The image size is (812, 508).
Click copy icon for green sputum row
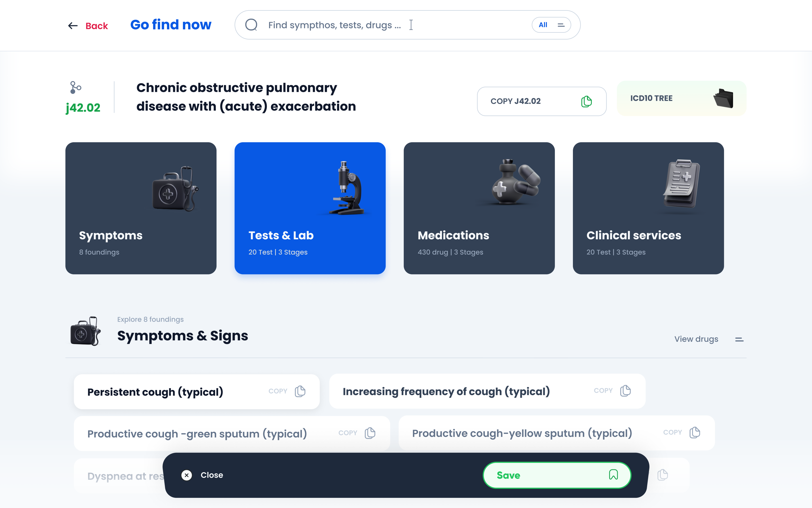(x=370, y=433)
